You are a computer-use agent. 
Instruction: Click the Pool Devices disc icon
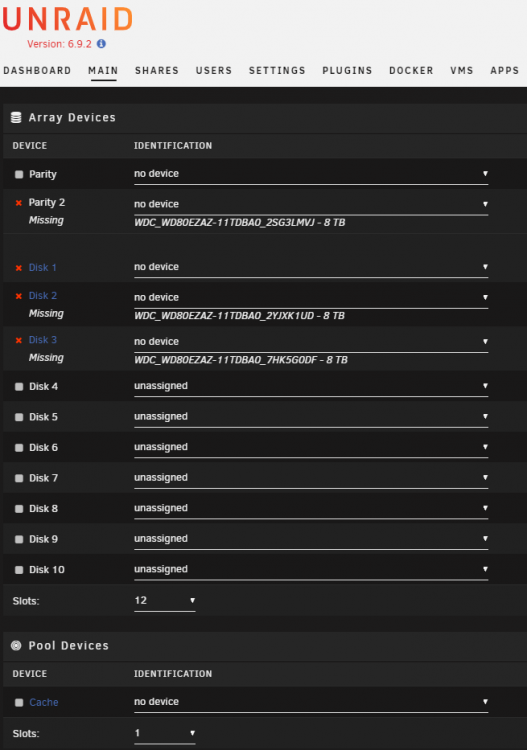click(16, 645)
